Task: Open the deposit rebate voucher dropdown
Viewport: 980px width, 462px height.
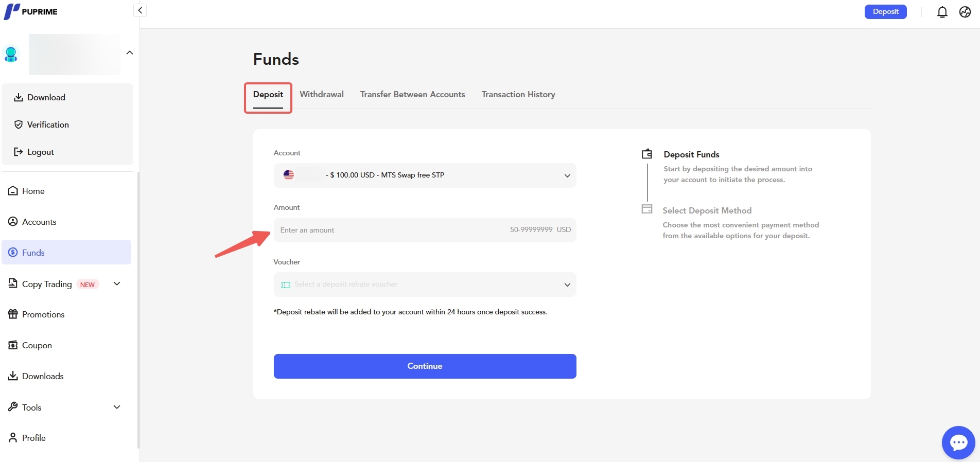Action: click(425, 285)
